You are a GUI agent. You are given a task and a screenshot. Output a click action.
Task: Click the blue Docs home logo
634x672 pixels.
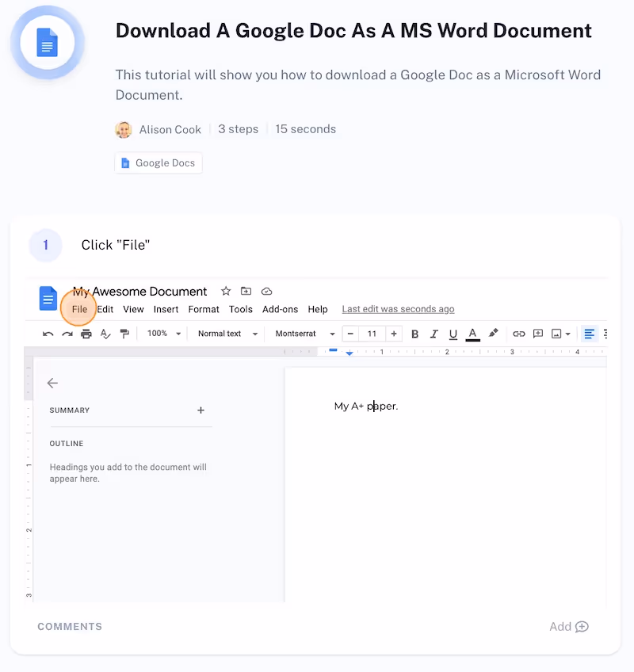point(48,298)
